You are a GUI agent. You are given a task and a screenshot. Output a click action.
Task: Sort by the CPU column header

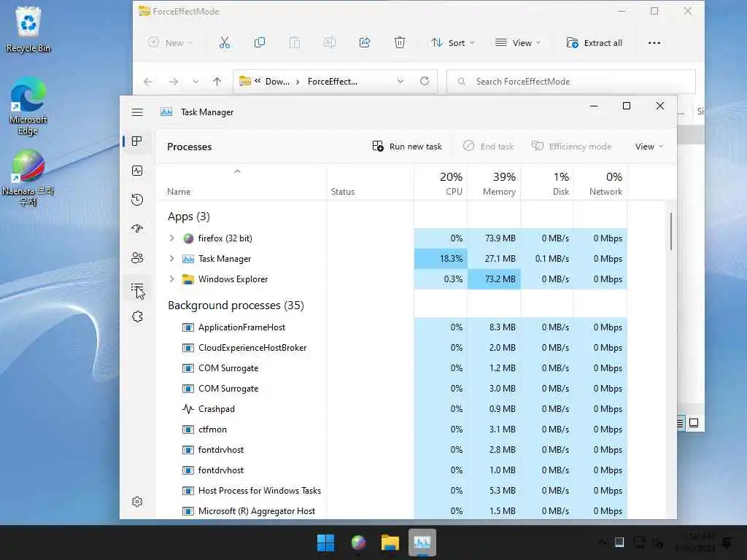click(x=441, y=183)
